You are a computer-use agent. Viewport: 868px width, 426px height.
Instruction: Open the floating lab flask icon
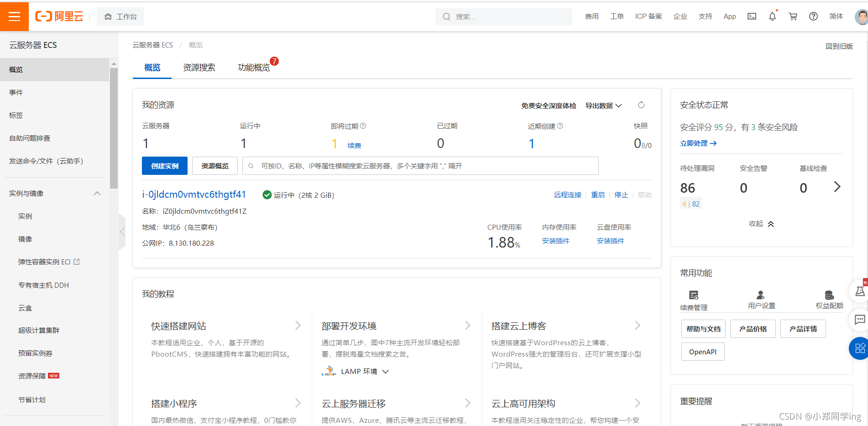pyautogui.click(x=859, y=291)
